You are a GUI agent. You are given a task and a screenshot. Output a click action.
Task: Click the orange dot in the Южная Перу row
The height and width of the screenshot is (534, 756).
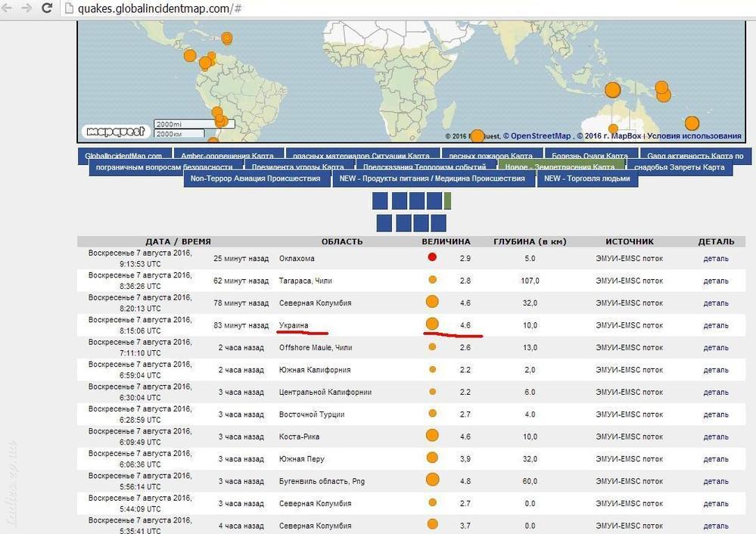[x=432, y=458]
